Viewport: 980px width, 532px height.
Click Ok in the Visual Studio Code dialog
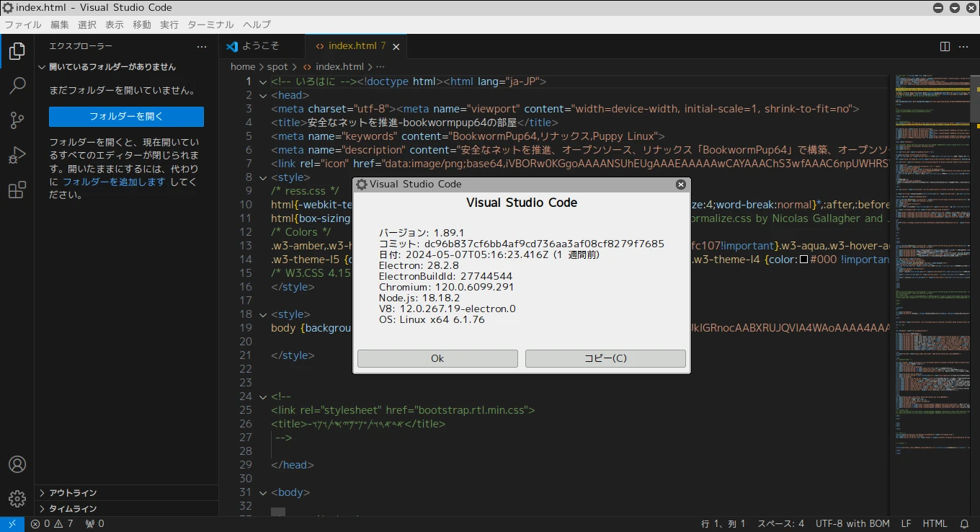point(437,358)
